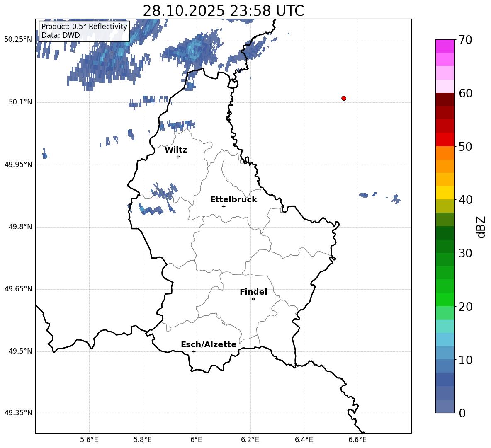The image size is (491, 448).
Task: Click the colorbar tick label 60
Action: pyautogui.click(x=465, y=93)
